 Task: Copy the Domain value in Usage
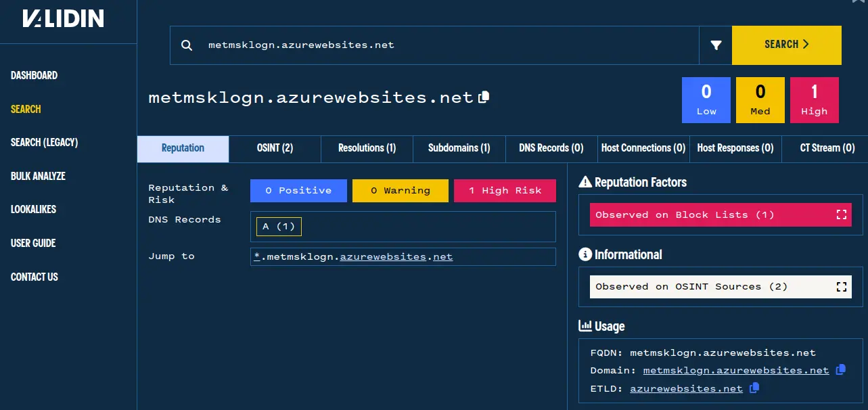pos(840,370)
